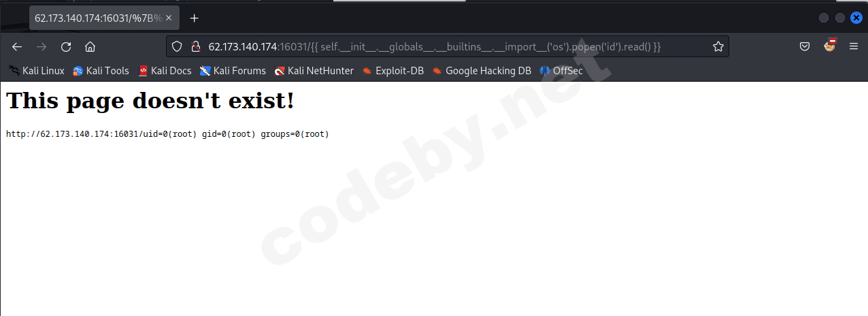Screen dimensions: 868x316
Task: Open the Pocket save icon
Action: [804, 47]
